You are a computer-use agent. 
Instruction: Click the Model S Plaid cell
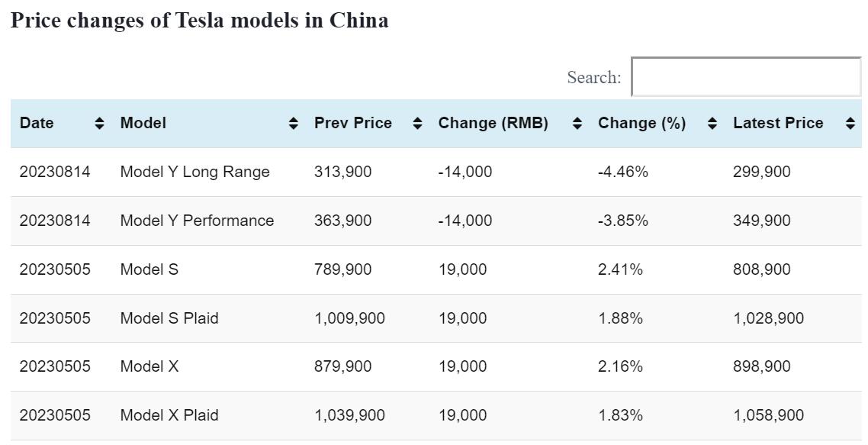pos(169,318)
